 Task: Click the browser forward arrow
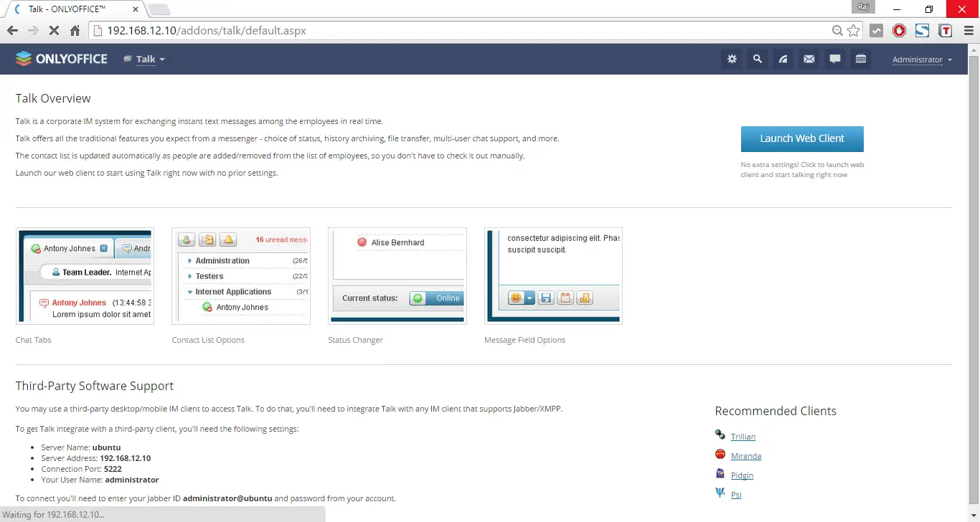coord(33,31)
